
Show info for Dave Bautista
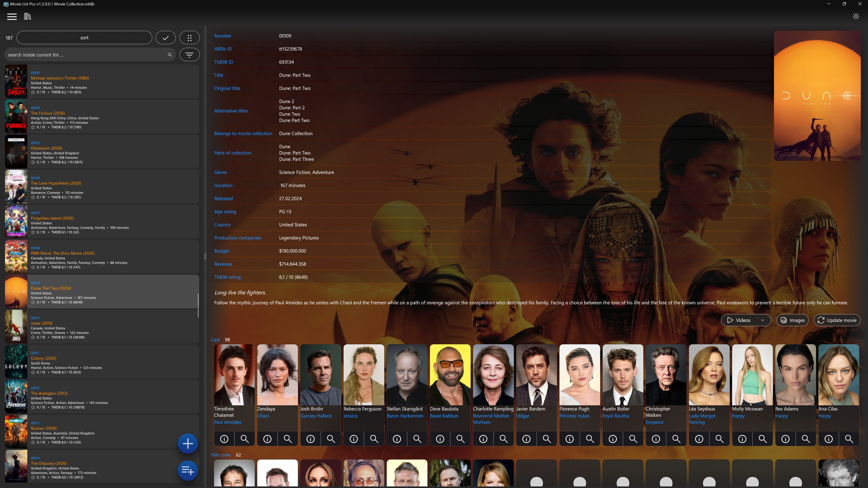pyautogui.click(x=440, y=439)
